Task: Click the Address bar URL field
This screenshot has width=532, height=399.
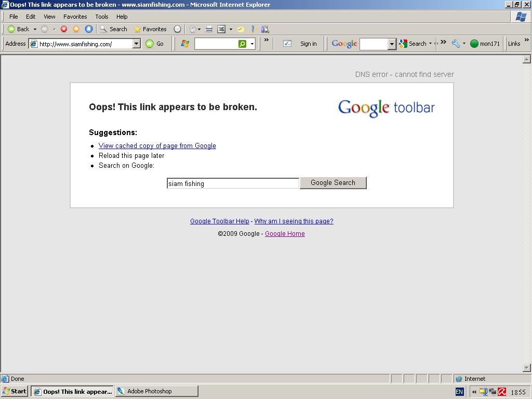Action: (85, 44)
